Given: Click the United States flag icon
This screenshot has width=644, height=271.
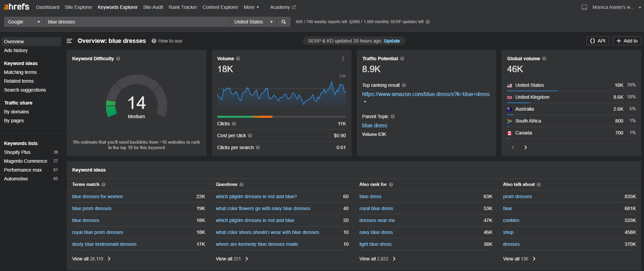Looking at the screenshot, I should 510,85.
